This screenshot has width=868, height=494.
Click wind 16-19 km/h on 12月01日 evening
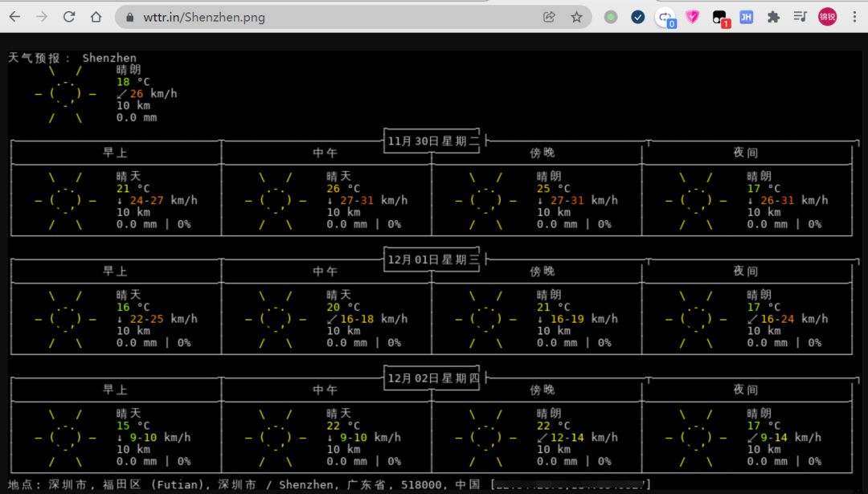577,319
